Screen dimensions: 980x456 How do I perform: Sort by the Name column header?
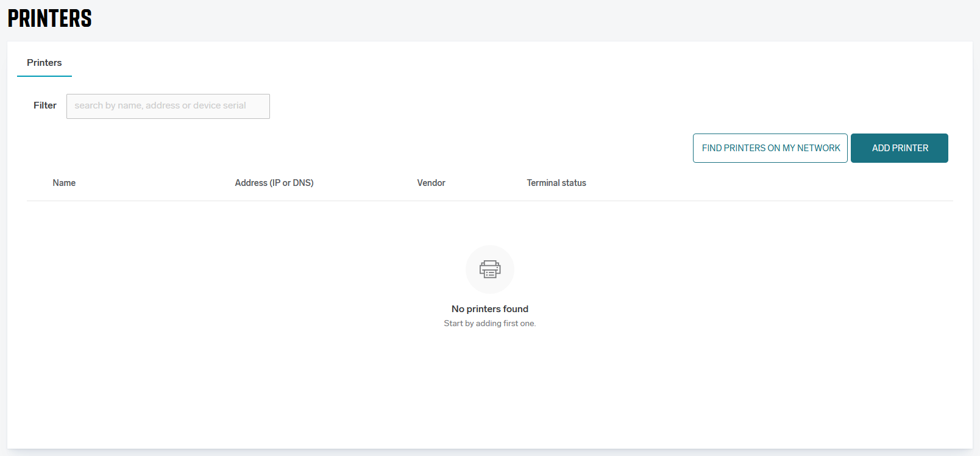tap(64, 183)
